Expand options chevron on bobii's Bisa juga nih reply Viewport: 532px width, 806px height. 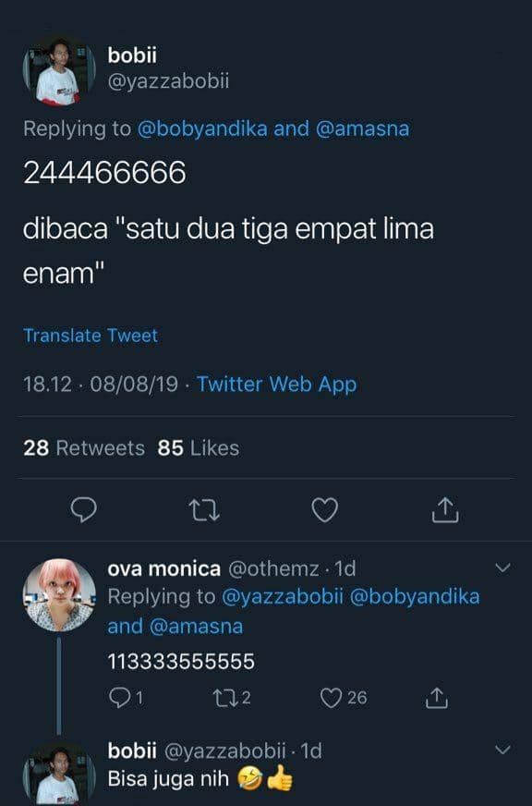pos(502,750)
